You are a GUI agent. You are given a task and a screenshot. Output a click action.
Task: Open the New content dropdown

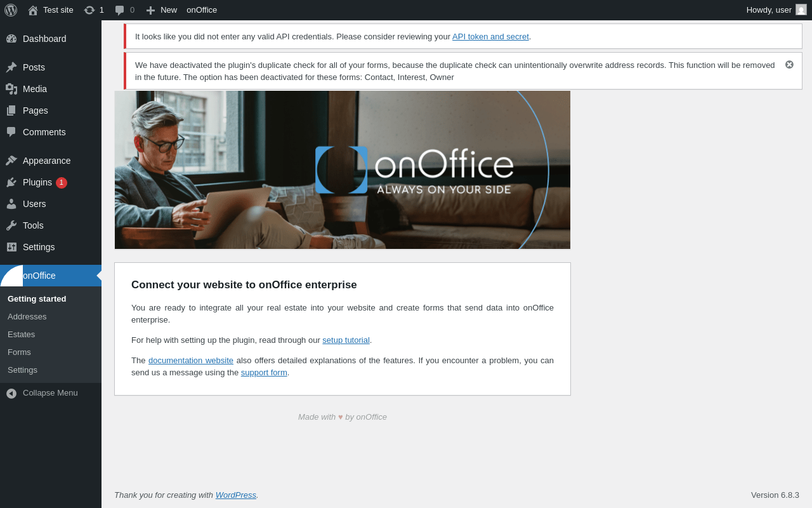point(161,10)
